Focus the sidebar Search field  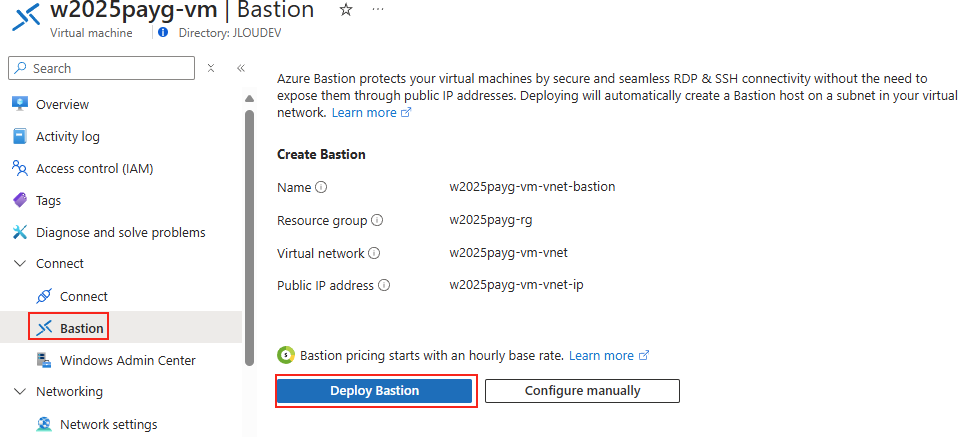point(102,68)
